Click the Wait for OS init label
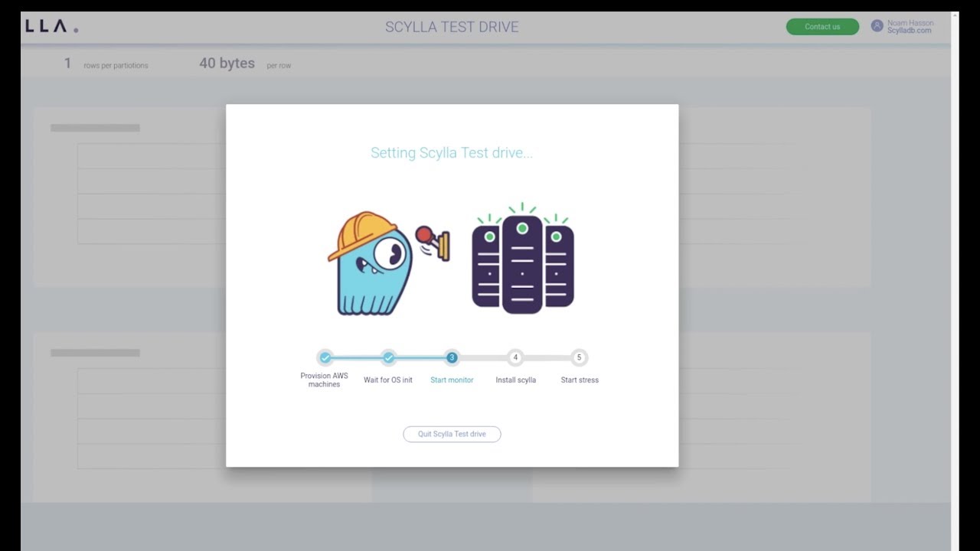 pyautogui.click(x=388, y=380)
